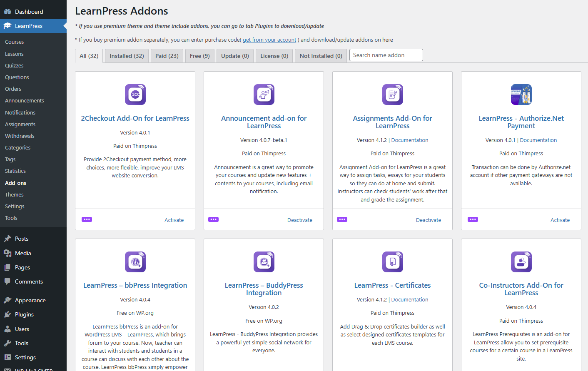588x371 pixels.
Task: Open the Co-Instructors Add-On for LearnPress title
Action: point(521,289)
